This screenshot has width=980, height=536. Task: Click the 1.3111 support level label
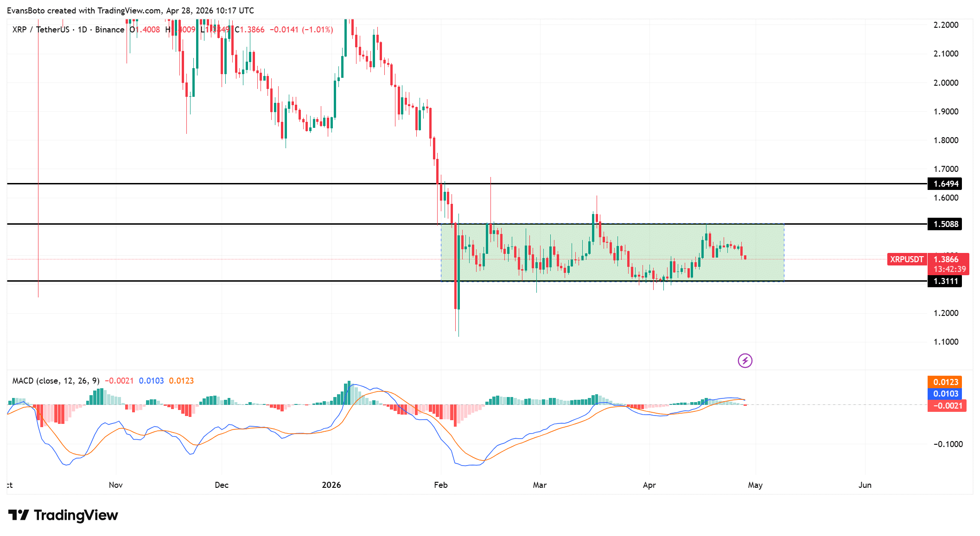[x=946, y=281]
